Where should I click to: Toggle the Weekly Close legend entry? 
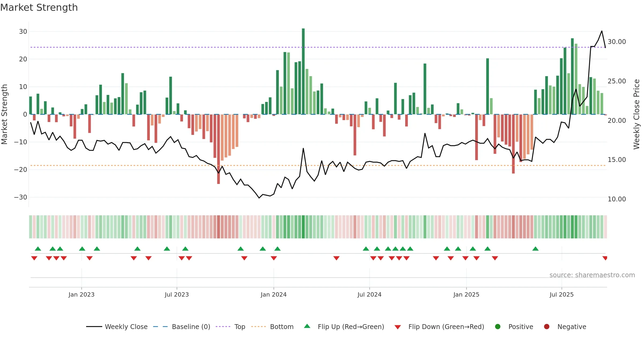pyautogui.click(x=117, y=327)
